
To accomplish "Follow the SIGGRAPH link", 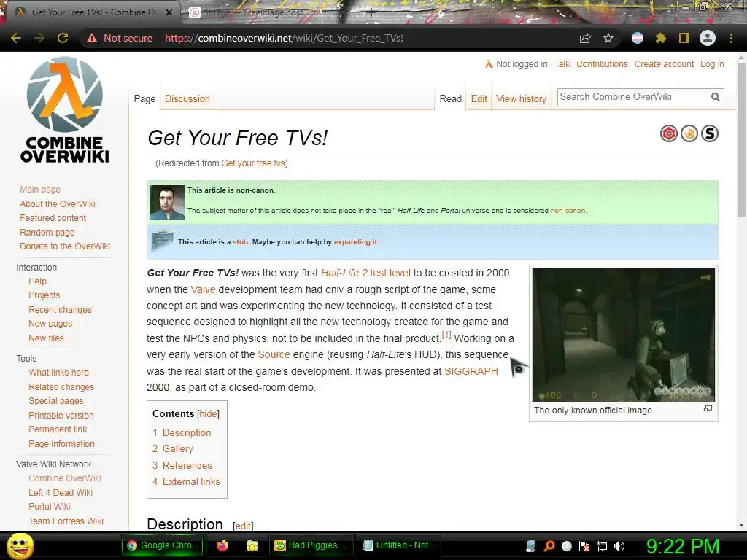I will 471,371.
